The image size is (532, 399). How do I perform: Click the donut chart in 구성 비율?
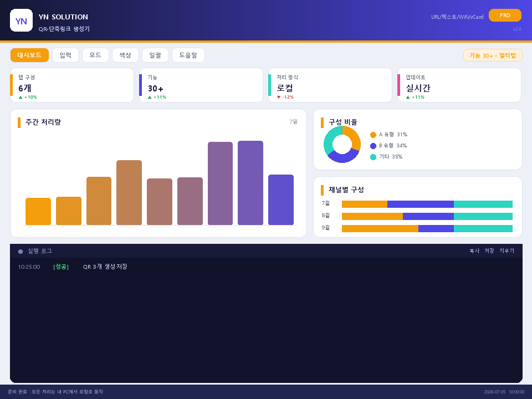click(342, 144)
